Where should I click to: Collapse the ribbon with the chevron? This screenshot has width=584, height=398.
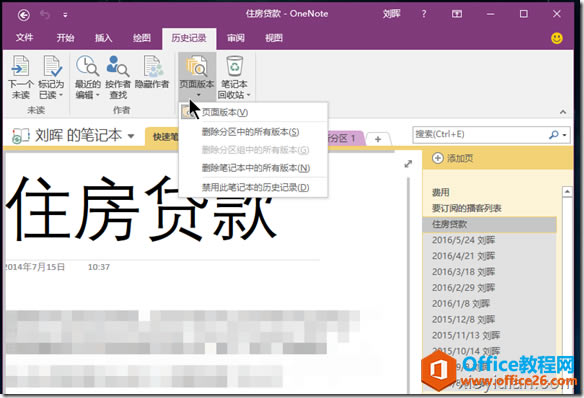tap(563, 112)
